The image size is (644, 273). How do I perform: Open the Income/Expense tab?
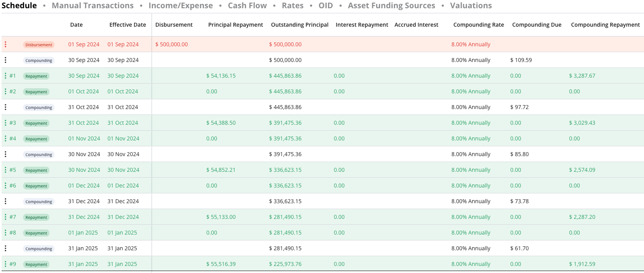point(180,5)
